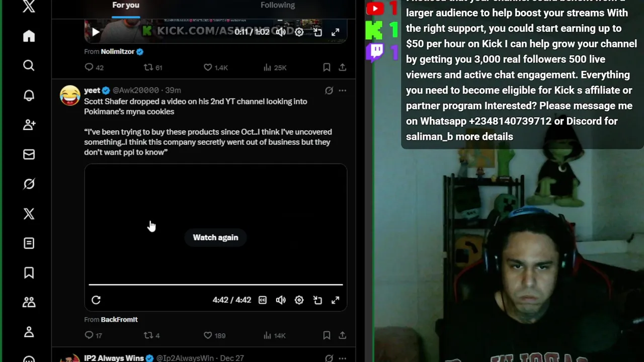Open BackFromIt source link
Screen dimensions: 644x362
point(119,319)
